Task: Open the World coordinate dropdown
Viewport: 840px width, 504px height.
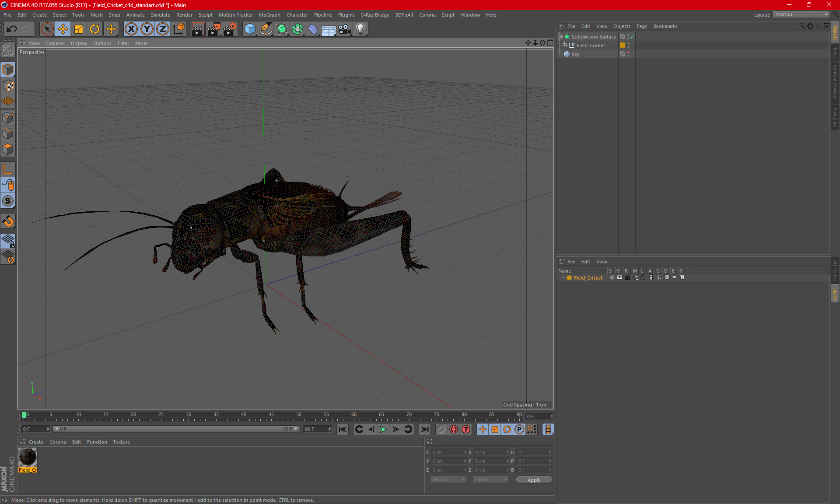Action: [x=448, y=479]
